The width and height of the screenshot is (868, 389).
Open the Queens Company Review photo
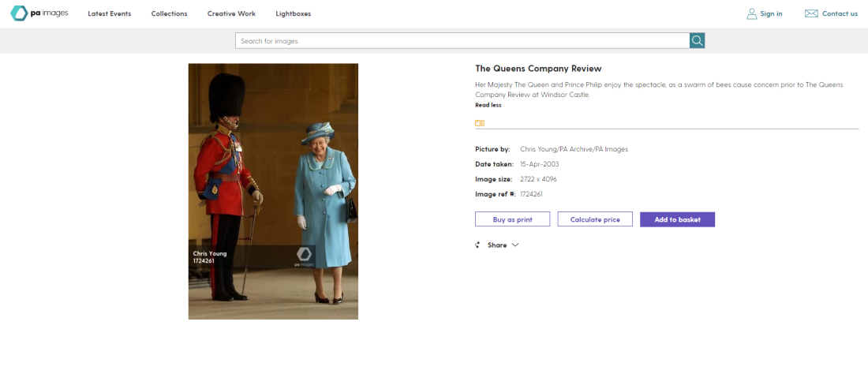[x=273, y=192]
